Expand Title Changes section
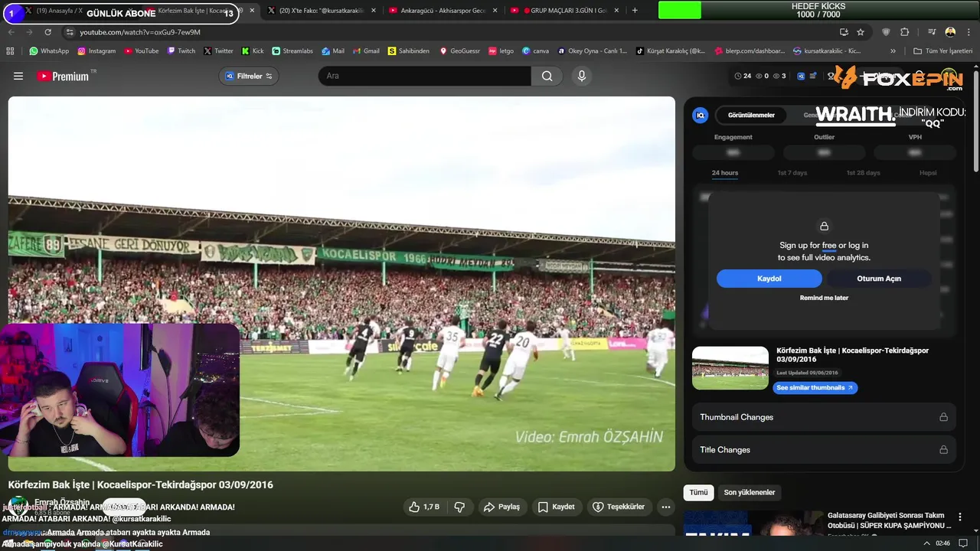The height and width of the screenshot is (551, 980). [x=824, y=450]
